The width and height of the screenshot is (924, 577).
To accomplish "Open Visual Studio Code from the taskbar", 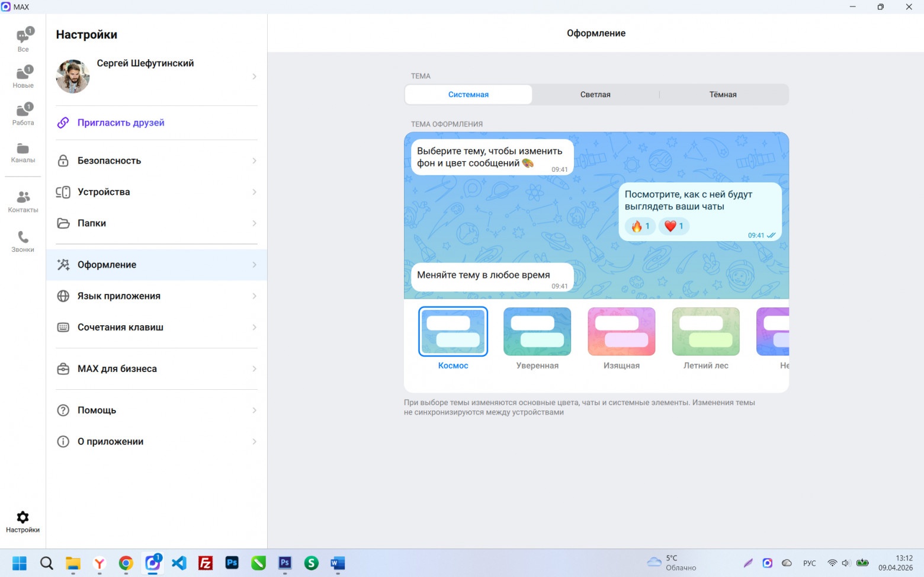I will (x=179, y=563).
